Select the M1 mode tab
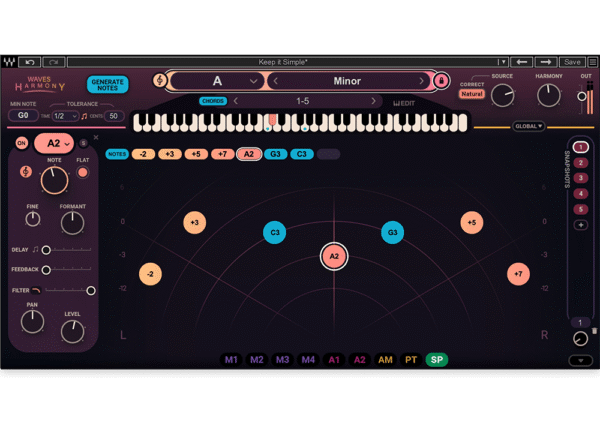600x432 pixels. (231, 360)
